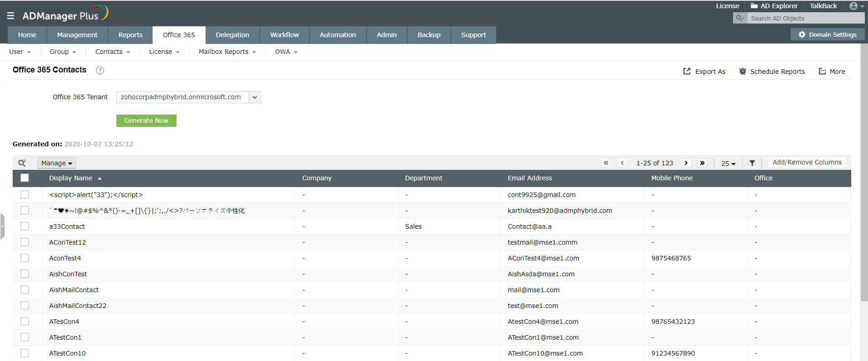Image resolution: width=868 pixels, height=361 pixels.
Task: Click the Search AD Objects field
Action: tap(806, 18)
